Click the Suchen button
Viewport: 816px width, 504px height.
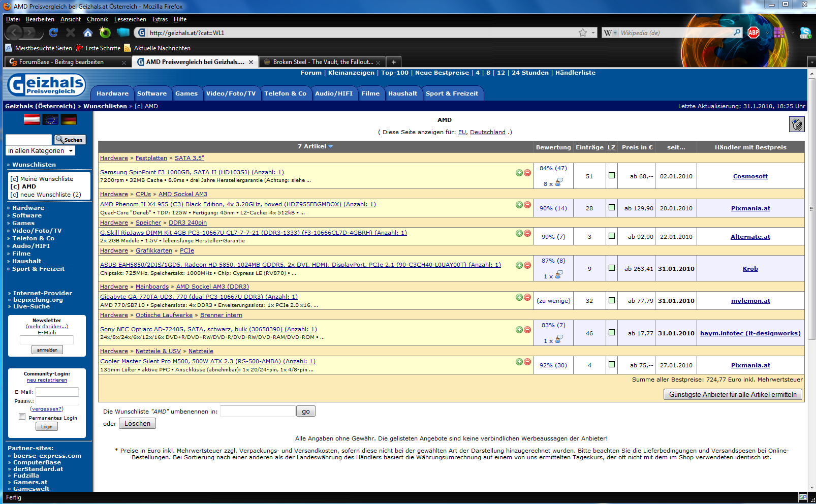[70, 140]
